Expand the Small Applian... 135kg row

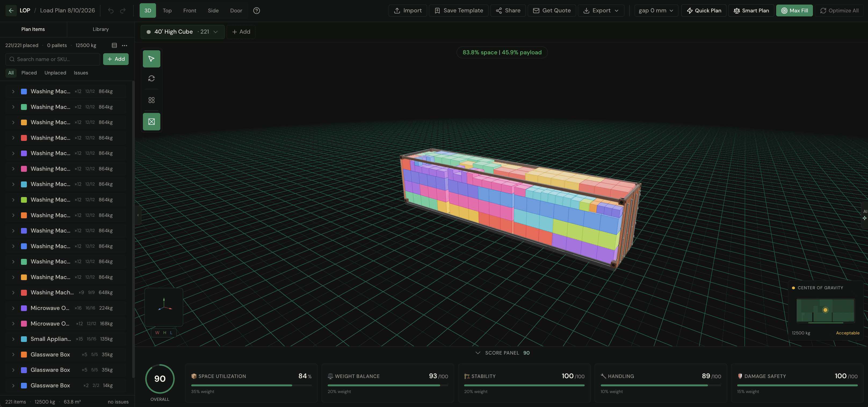(13, 339)
